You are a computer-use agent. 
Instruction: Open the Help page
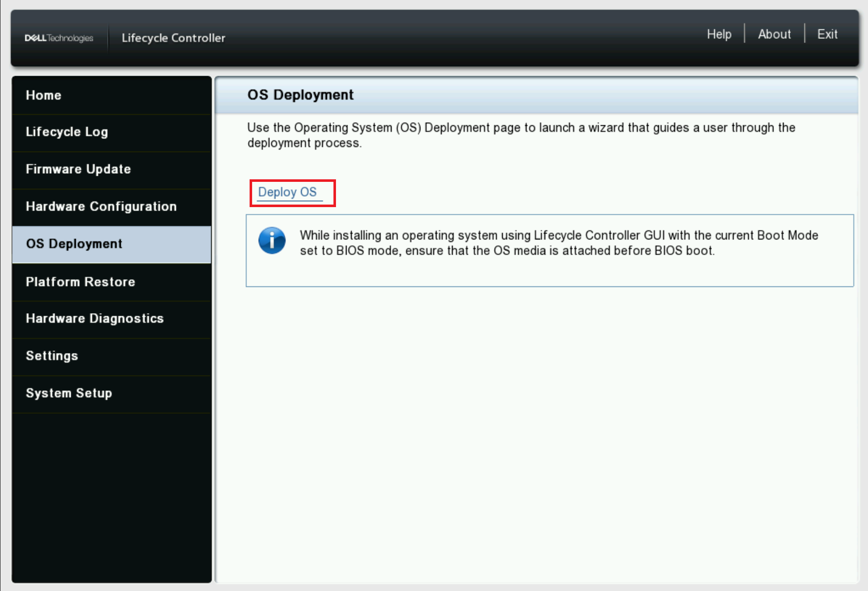tap(719, 34)
